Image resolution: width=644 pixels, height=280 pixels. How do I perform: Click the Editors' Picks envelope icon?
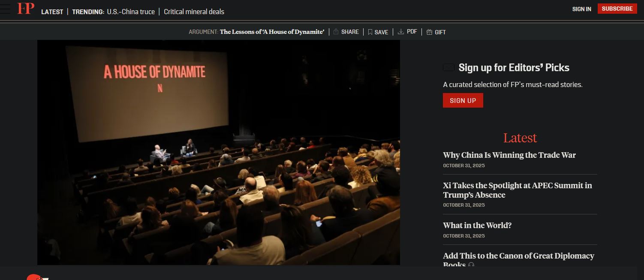coord(448,68)
